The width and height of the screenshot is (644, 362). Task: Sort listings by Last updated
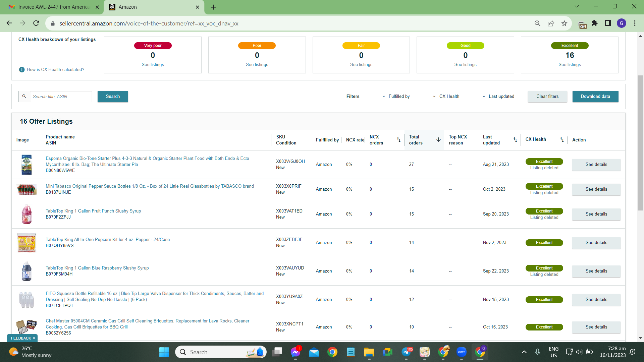[x=515, y=140]
